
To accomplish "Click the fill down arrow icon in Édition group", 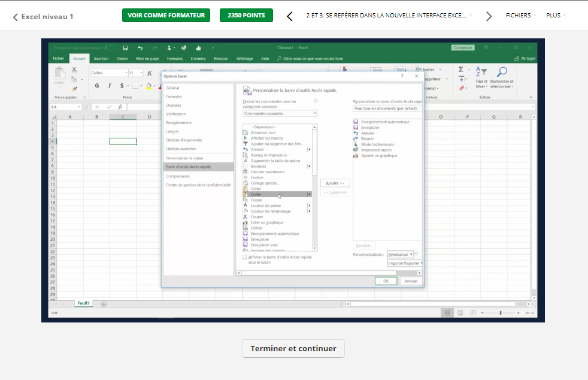I will pos(461,79).
